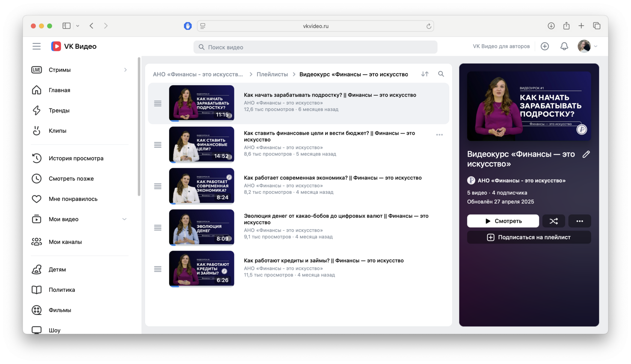Viewport: 631px width, 364px height.
Task: Open video thumbnail 'Как работает современная экономика?'
Action: [202, 186]
